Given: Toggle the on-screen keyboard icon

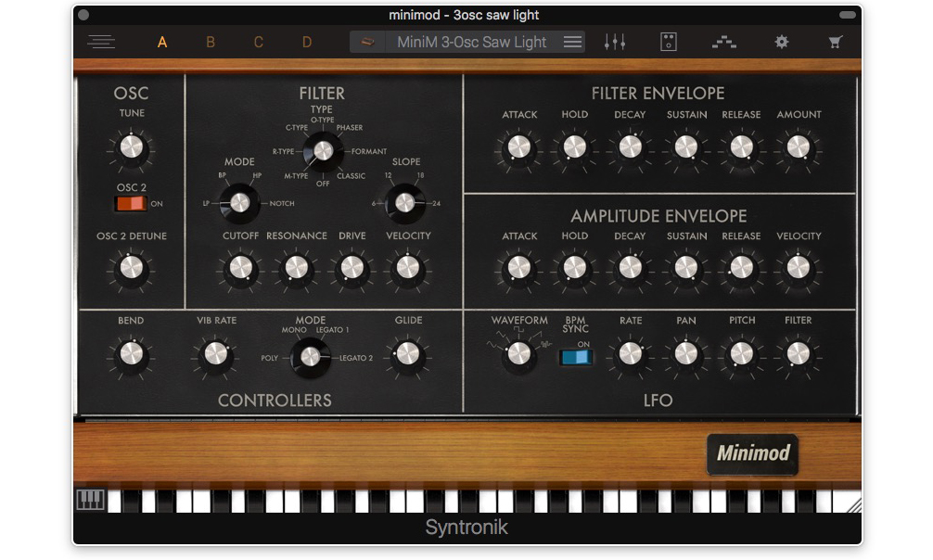Looking at the screenshot, I should (x=91, y=500).
